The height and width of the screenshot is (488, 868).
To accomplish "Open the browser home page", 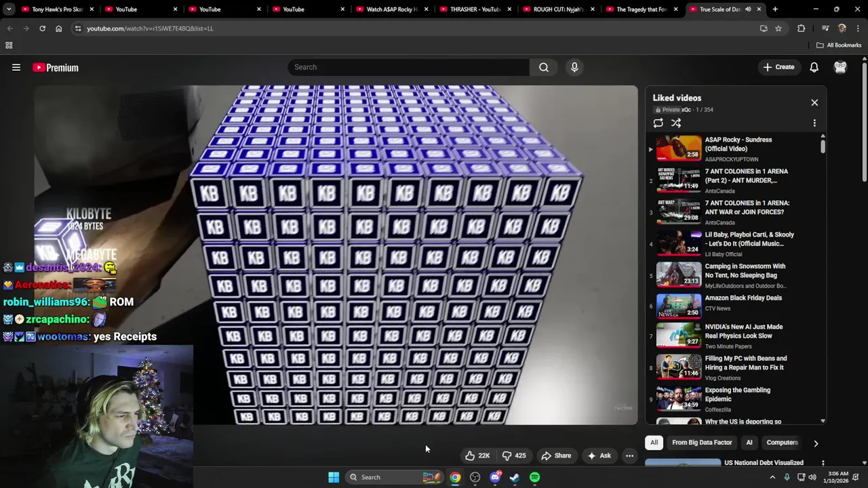I will tap(58, 28).
